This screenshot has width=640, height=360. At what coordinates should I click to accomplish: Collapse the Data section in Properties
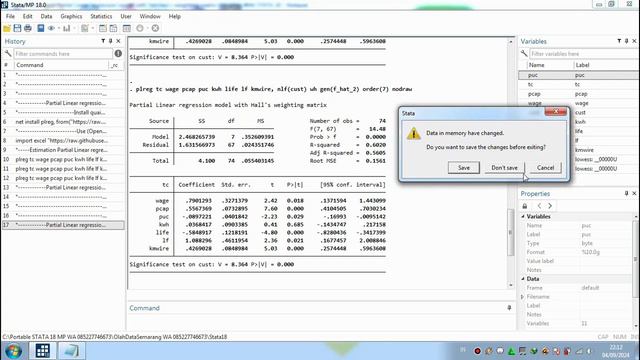[523, 279]
